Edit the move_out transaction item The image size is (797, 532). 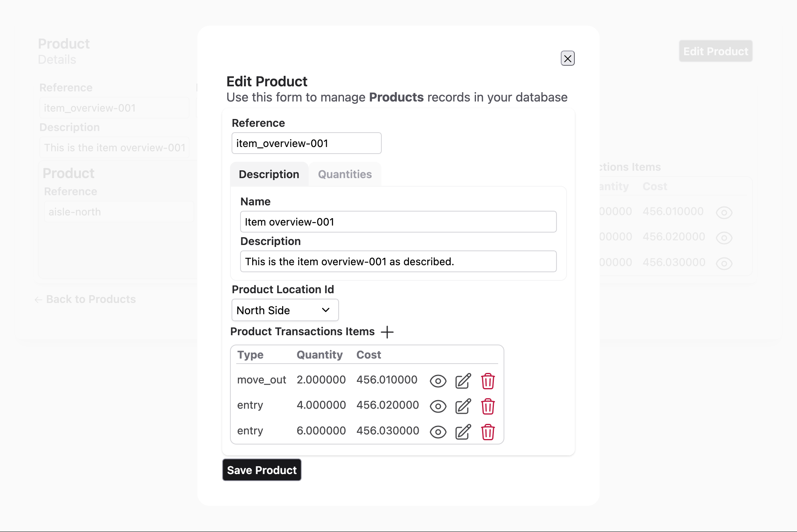[x=463, y=381]
